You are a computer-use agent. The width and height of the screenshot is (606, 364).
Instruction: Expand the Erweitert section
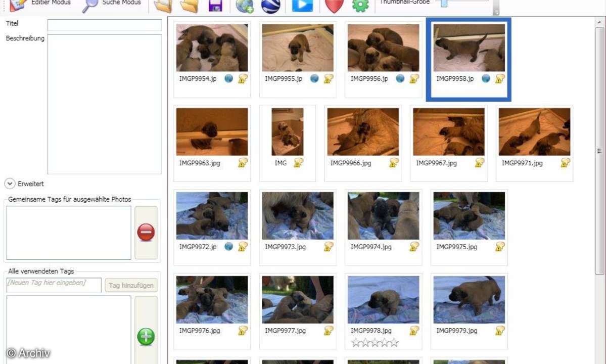click(10, 184)
